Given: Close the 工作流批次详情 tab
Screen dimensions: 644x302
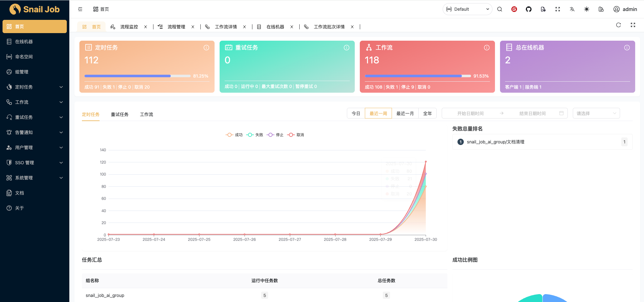Looking at the screenshot, I should click(x=352, y=27).
